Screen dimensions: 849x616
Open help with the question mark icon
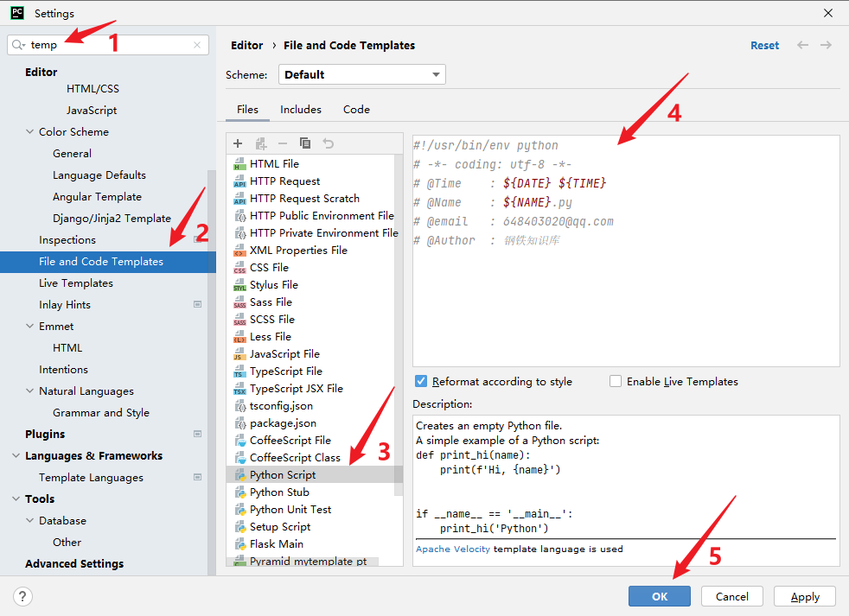coord(22,596)
